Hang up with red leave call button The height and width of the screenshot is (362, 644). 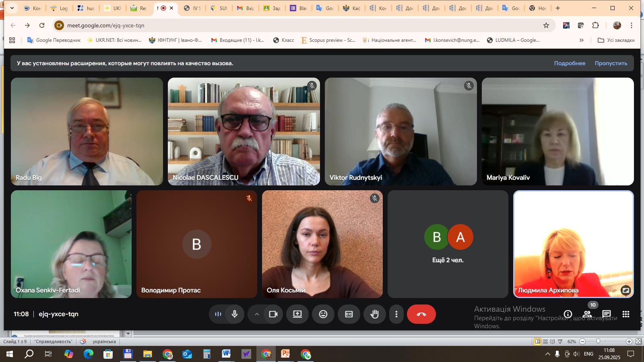[421, 314]
